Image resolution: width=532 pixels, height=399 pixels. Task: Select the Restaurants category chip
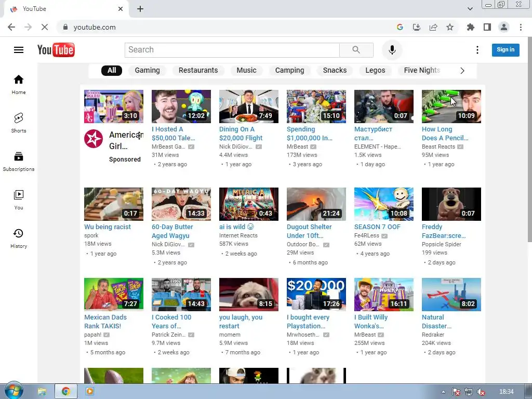pyautogui.click(x=198, y=70)
